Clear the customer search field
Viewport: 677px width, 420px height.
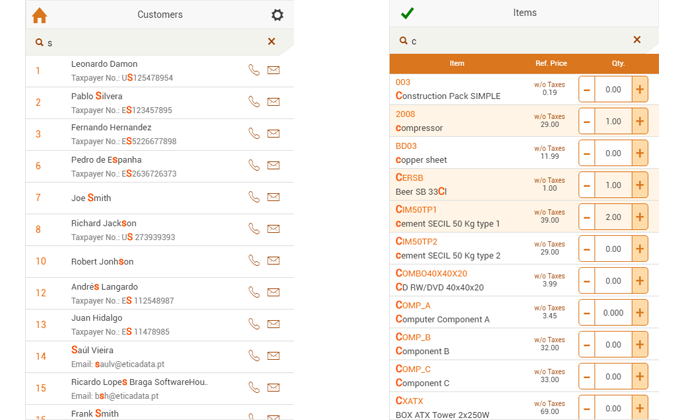pos(271,42)
